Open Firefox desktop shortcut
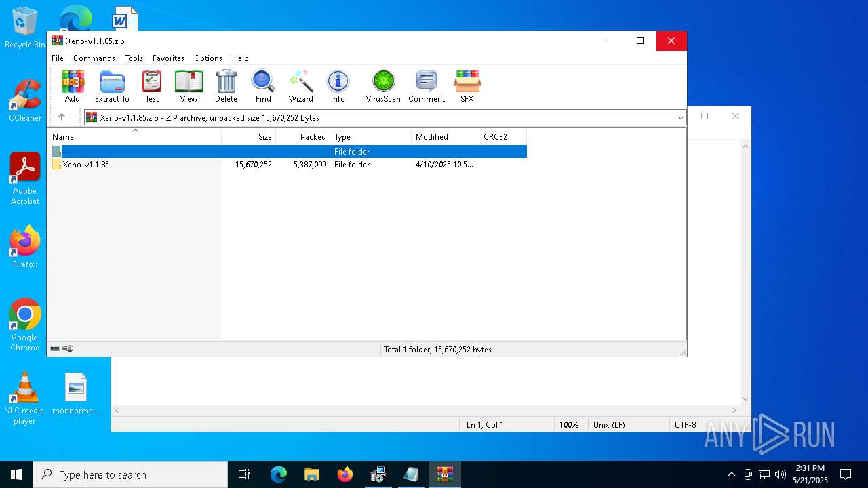This screenshot has height=488, width=868. pos(25,247)
